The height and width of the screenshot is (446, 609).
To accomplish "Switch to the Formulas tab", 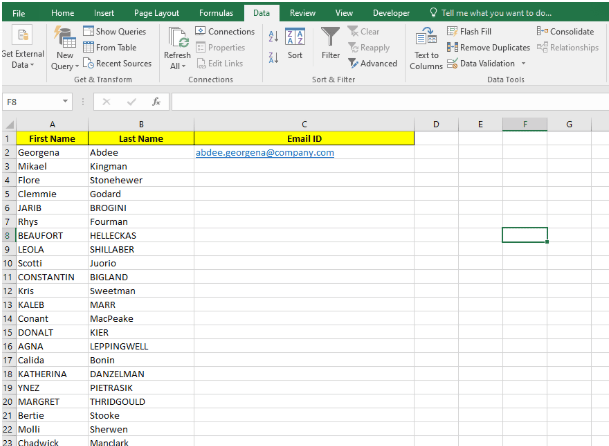I will (215, 13).
